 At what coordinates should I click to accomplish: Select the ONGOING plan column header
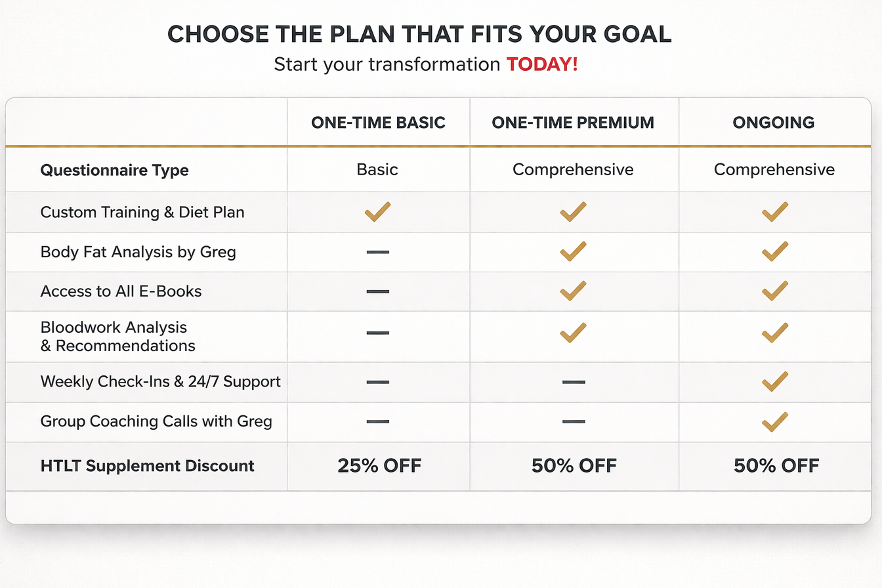pos(774,122)
